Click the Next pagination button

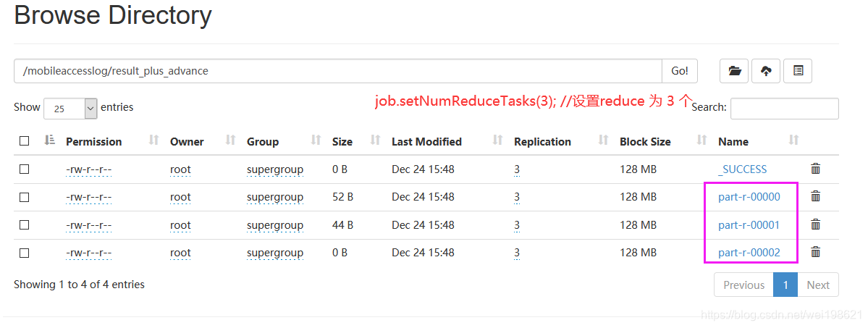click(817, 285)
